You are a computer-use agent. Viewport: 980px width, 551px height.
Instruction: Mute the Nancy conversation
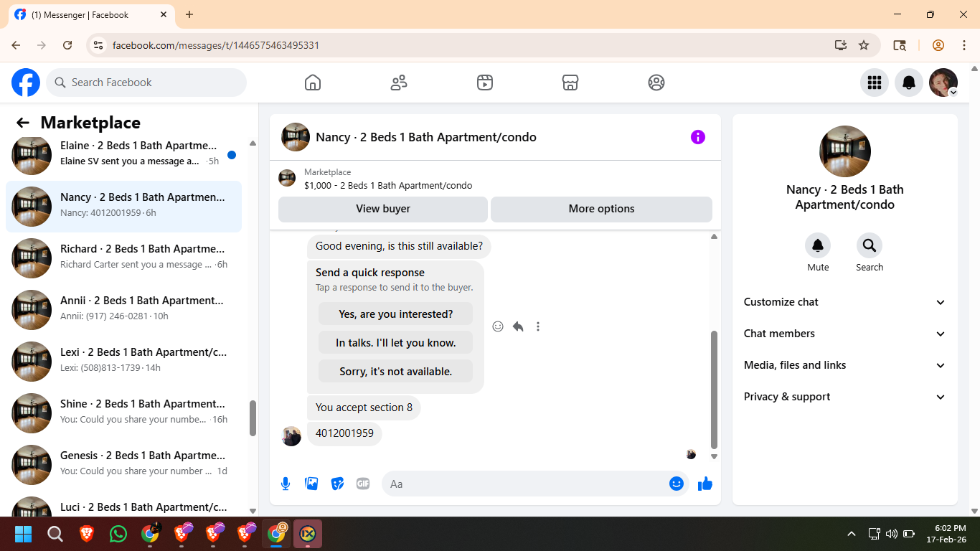pyautogui.click(x=818, y=246)
